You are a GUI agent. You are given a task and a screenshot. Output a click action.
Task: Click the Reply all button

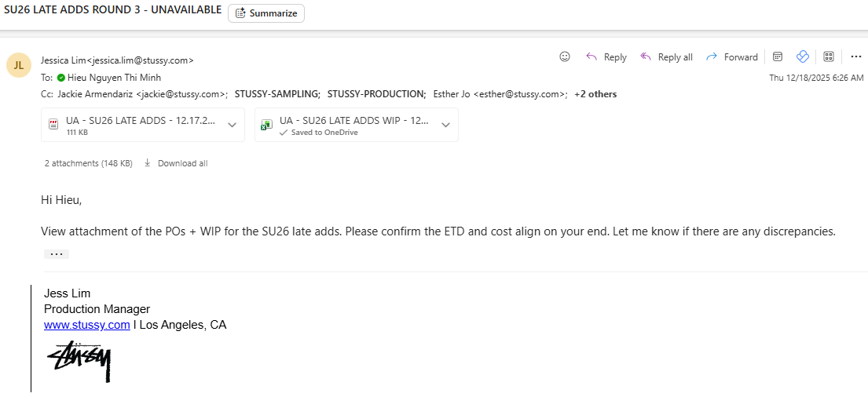tap(666, 57)
